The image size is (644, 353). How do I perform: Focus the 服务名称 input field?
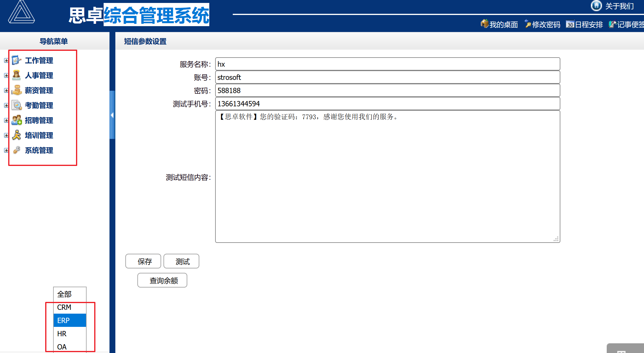coord(388,64)
